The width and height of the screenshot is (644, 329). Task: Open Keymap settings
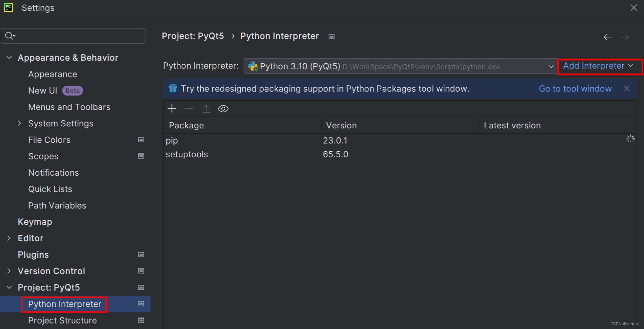coord(35,222)
